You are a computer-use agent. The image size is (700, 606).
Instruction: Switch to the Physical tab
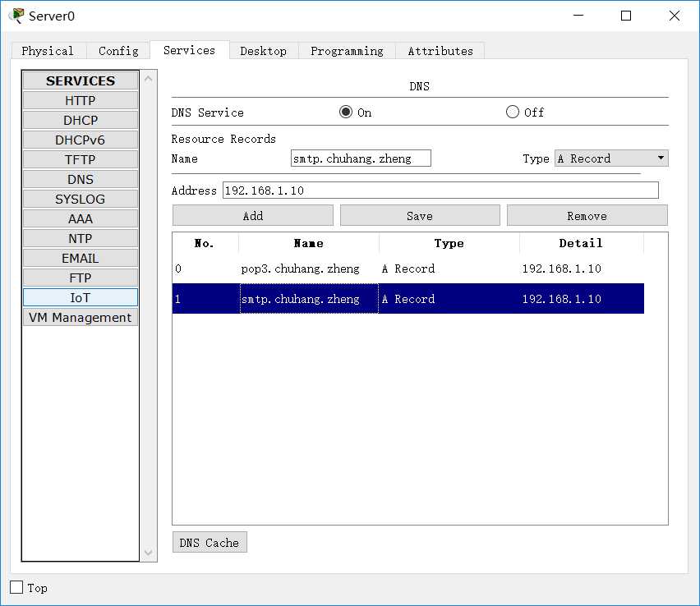click(48, 51)
